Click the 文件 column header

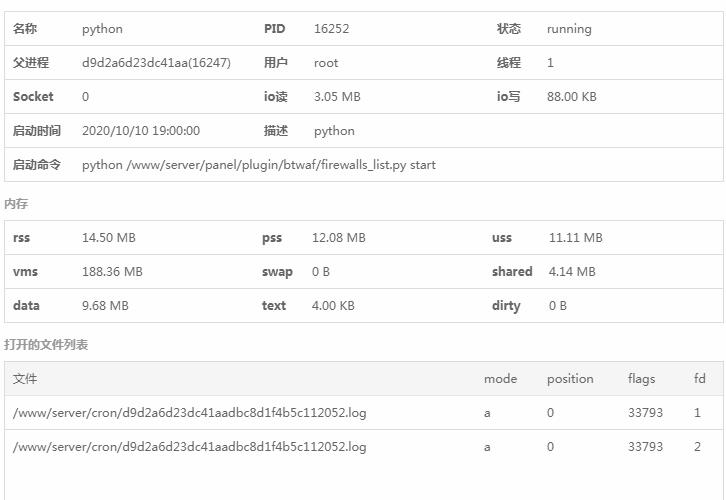tap(25, 379)
